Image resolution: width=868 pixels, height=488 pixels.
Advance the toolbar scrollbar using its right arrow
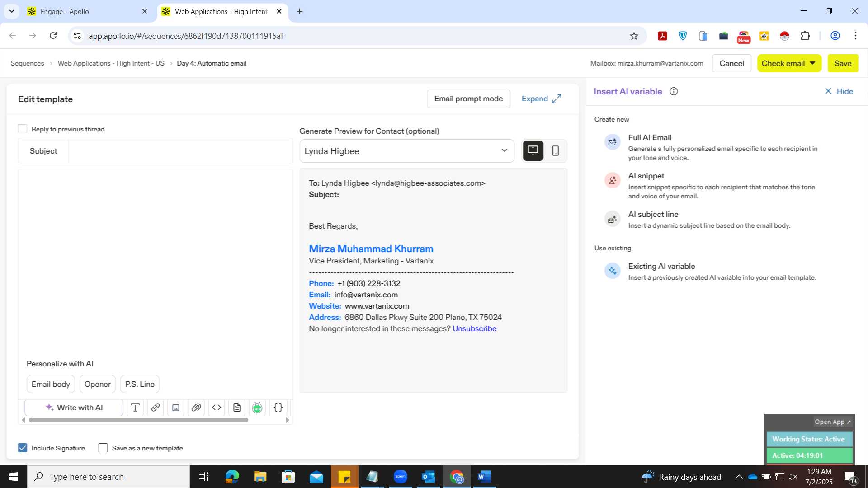[288, 420]
